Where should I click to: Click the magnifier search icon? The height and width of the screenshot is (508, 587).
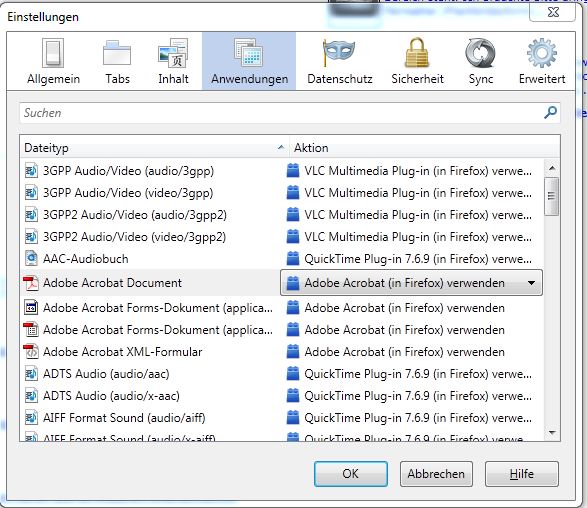pyautogui.click(x=550, y=112)
